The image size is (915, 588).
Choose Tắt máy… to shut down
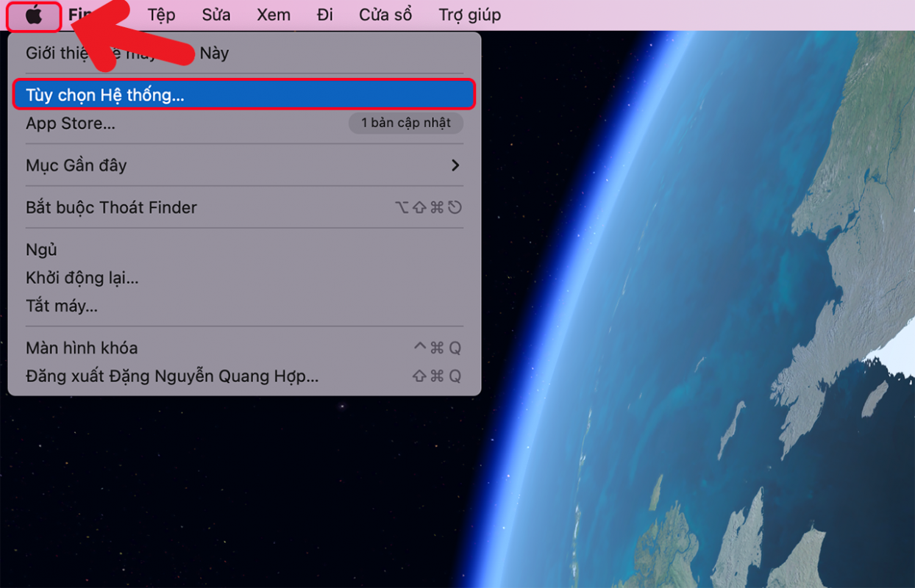pos(62,306)
